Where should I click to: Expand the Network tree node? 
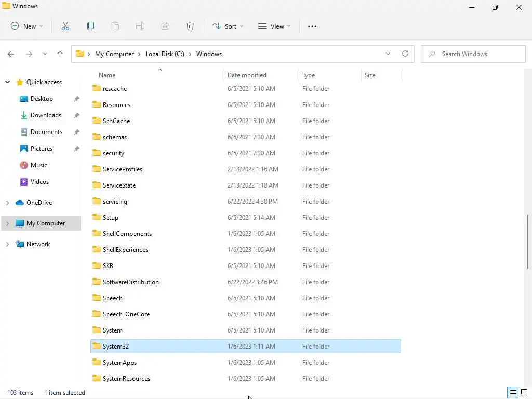7,244
